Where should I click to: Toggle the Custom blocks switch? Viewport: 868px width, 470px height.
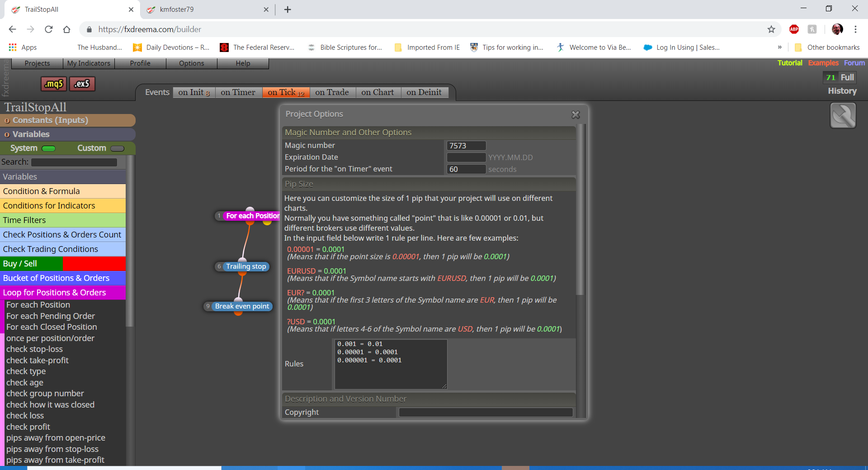click(118, 148)
